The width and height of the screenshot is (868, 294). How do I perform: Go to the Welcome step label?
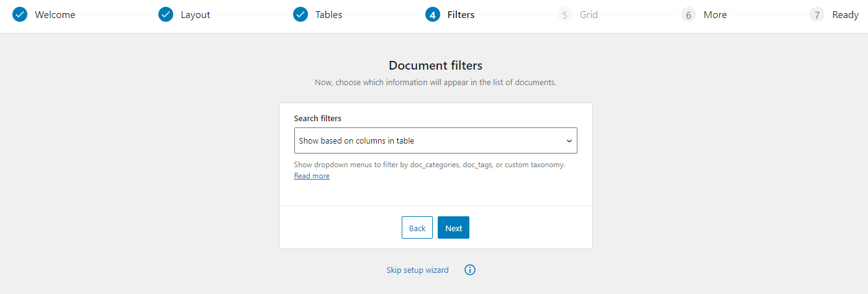[55, 14]
